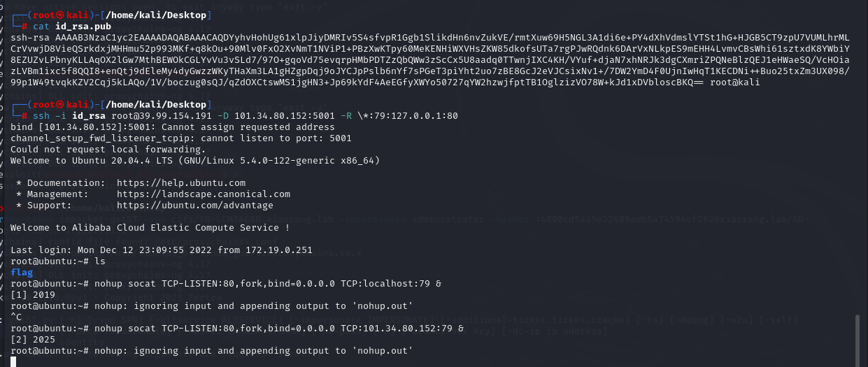Image resolution: width=868 pixels, height=367 pixels.
Task: Open the https://help.ubuntu.com documentation link
Action: pyautogui.click(x=181, y=183)
